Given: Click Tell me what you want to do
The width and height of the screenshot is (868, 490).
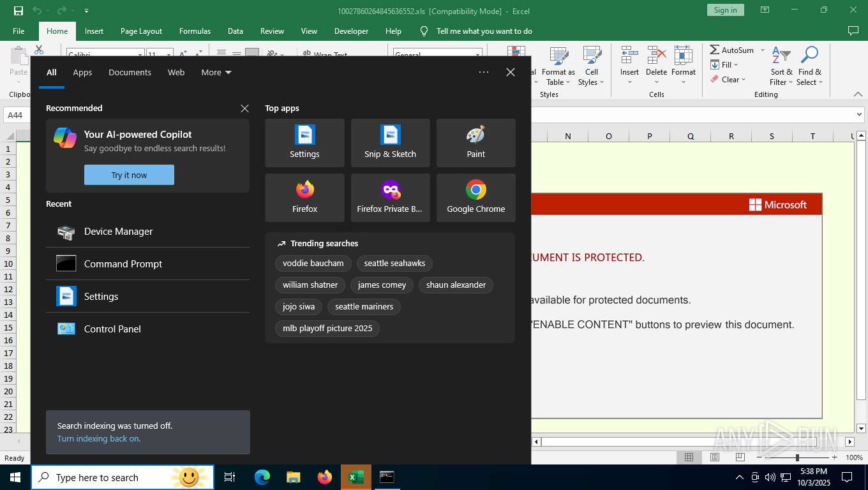Looking at the screenshot, I should pyautogui.click(x=484, y=31).
